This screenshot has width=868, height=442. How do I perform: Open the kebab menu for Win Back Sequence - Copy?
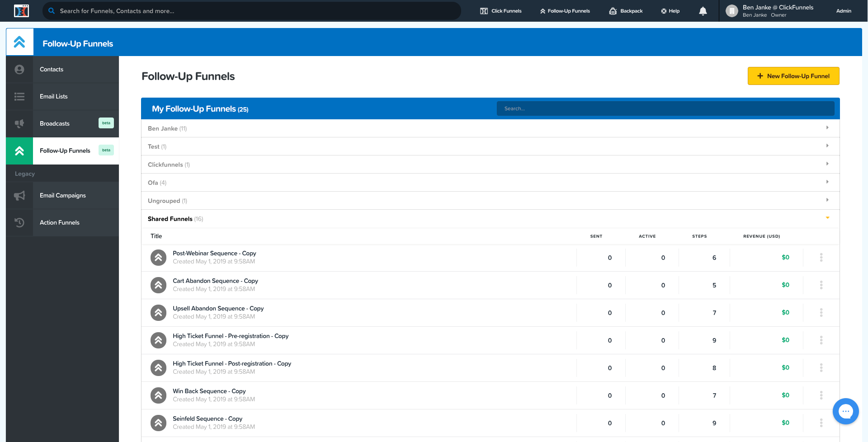tap(821, 395)
